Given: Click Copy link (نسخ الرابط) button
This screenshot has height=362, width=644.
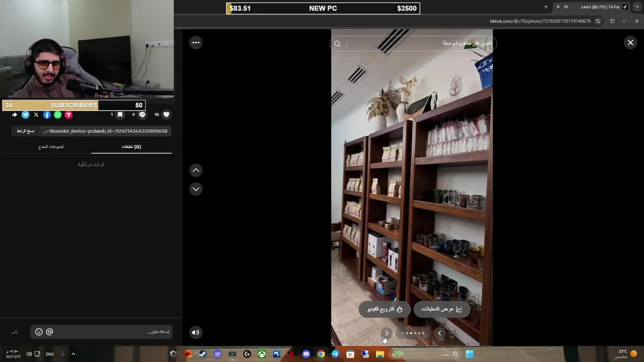Looking at the screenshot, I should click(25, 131).
